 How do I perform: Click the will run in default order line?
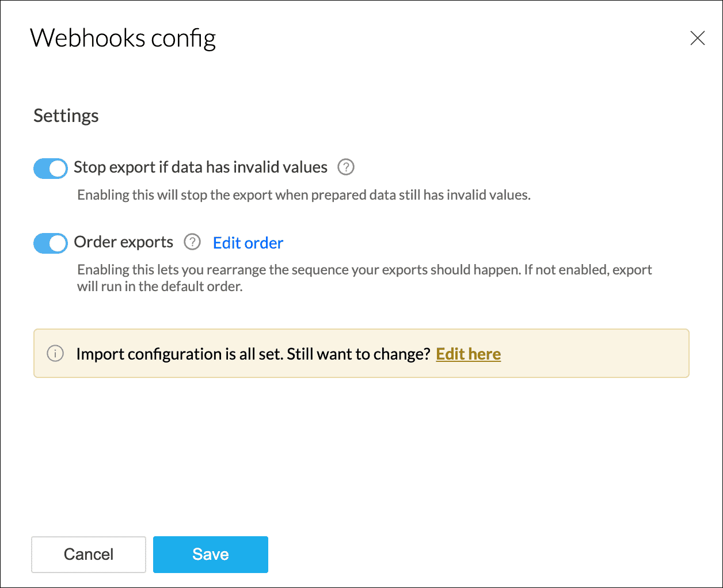coord(160,287)
